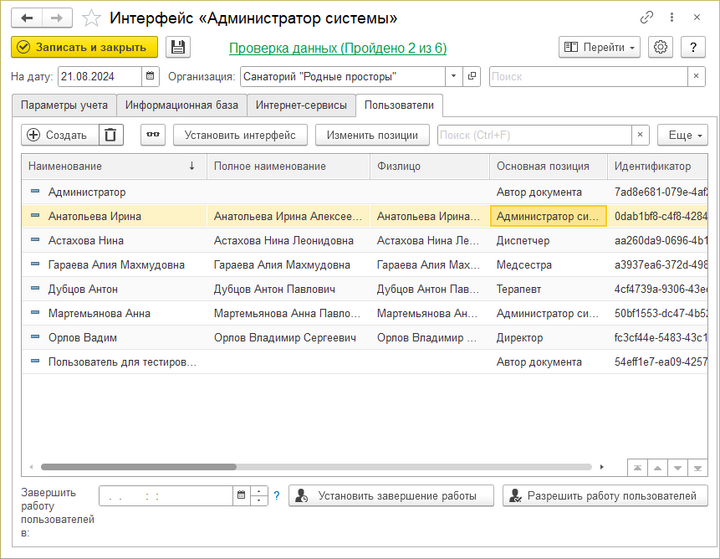Open the Перейти dropdown menu

click(599, 47)
